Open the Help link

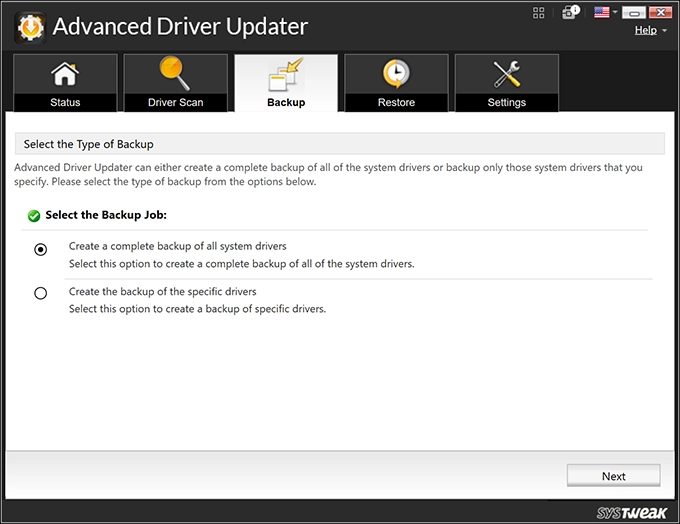coord(646,30)
